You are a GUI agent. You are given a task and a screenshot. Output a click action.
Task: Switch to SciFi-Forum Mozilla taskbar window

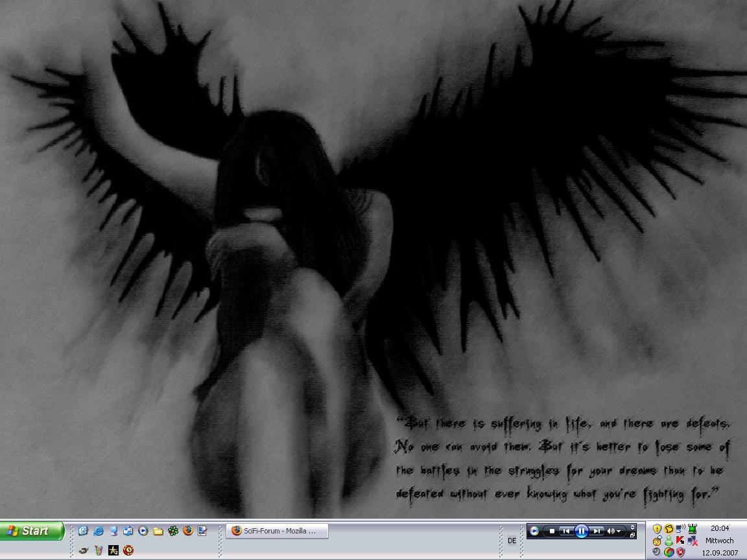coord(278,531)
